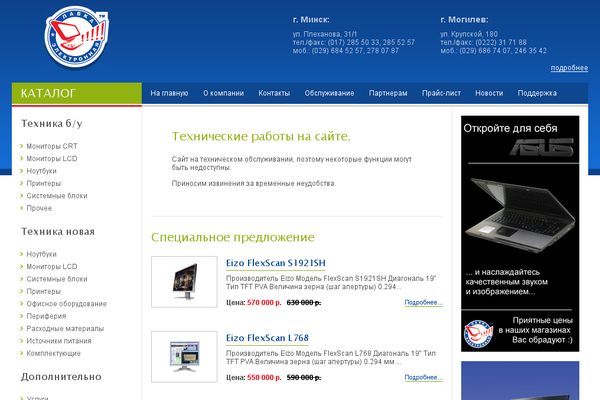Screen dimensions: 600x400
Task: Open Офисное оборудование category
Action: [x=67, y=304]
